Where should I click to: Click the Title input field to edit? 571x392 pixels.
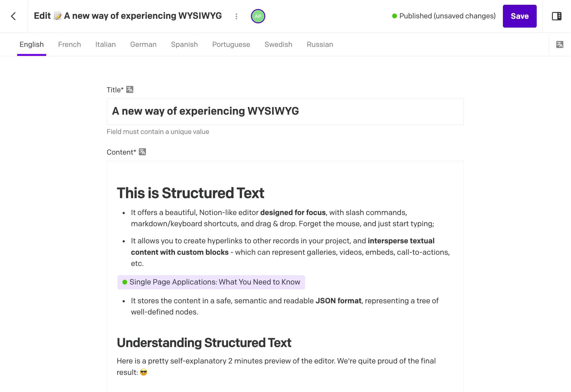pos(285,111)
